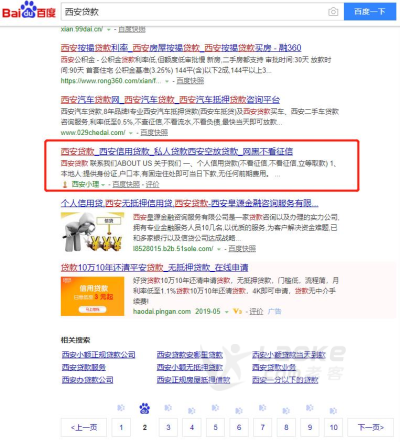The width and height of the screenshot is (400, 442).
Task: Open the magnifier figure result thumbnail
Action: tap(92, 232)
